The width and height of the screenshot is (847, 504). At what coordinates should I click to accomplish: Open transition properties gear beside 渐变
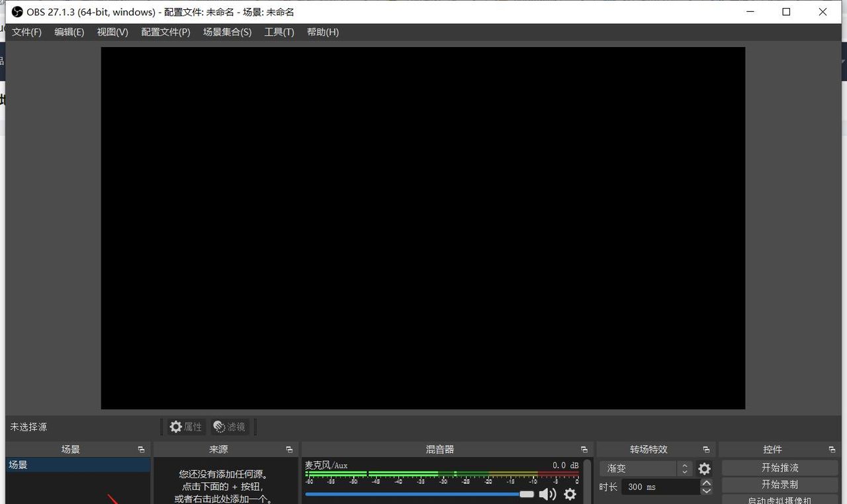tap(704, 469)
